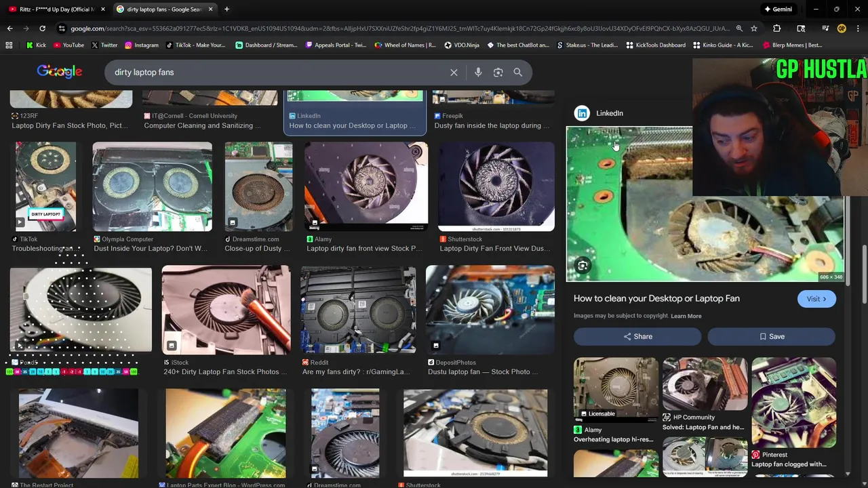Open the KickTools Dashboard bookmark
The width and height of the screenshot is (868, 488).
(656, 45)
